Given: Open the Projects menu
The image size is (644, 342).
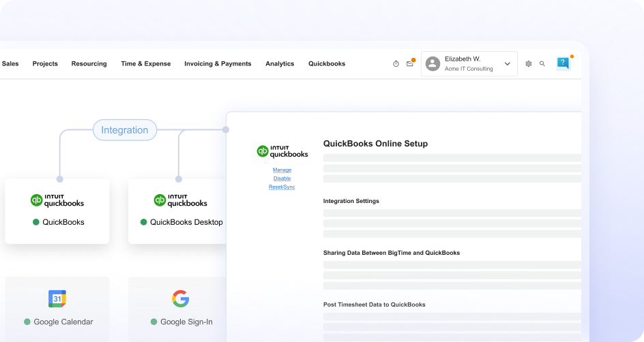Looking at the screenshot, I should coord(45,64).
